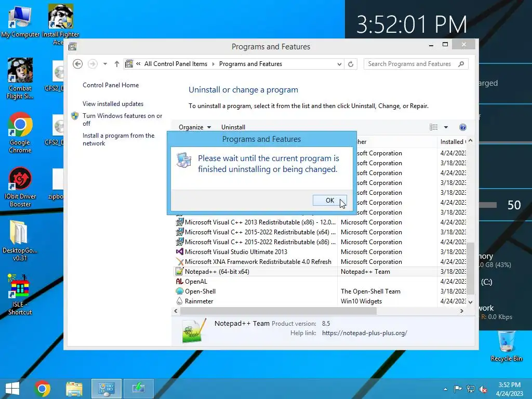Open Control Panel Home link
532x399 pixels.
pos(111,85)
